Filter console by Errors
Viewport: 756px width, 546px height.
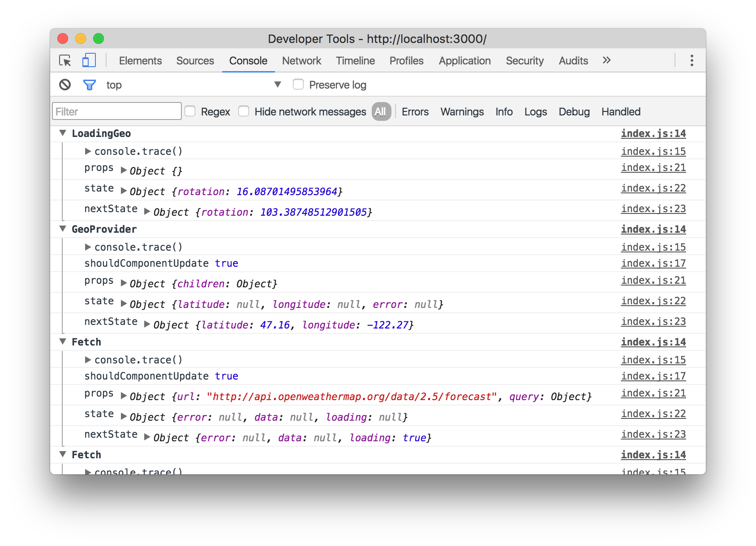(415, 111)
